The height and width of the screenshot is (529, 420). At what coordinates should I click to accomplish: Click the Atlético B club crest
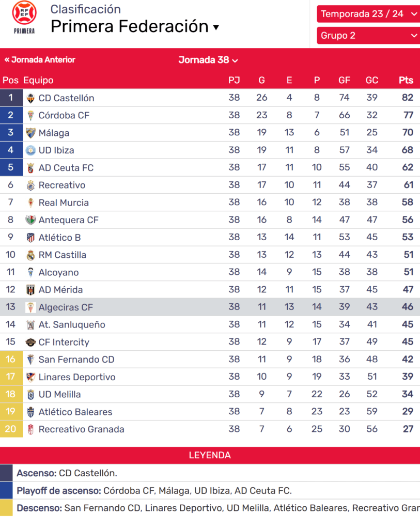click(x=31, y=238)
